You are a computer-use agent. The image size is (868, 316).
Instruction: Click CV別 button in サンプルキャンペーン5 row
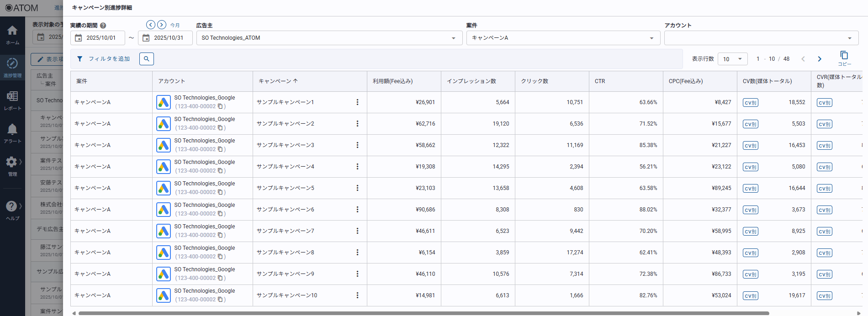(750, 189)
